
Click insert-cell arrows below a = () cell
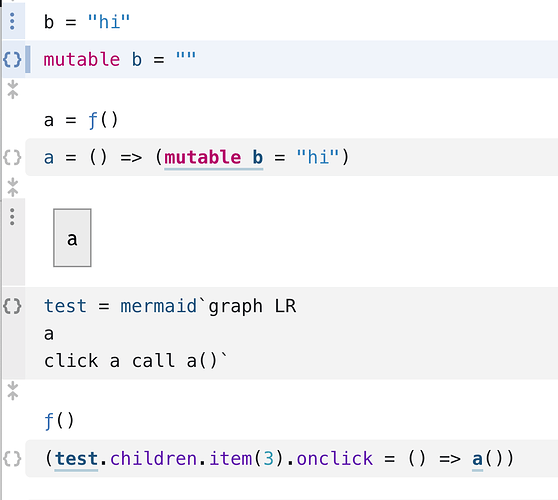point(13,187)
